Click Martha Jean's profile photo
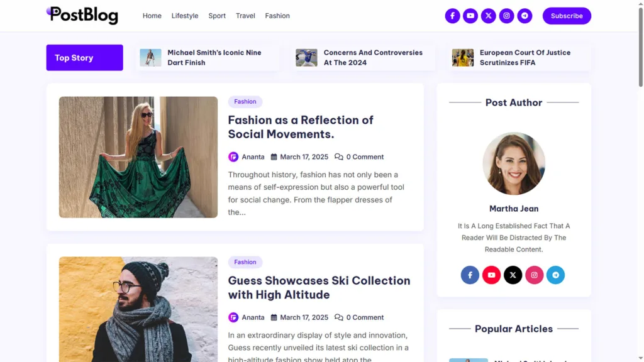Screen dimensions: 644x362 tap(514, 163)
